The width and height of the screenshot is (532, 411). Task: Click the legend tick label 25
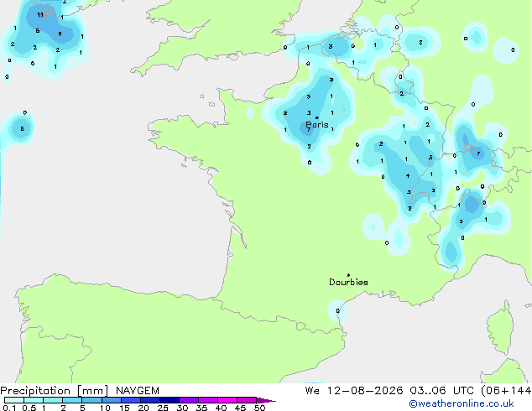(x=163, y=408)
